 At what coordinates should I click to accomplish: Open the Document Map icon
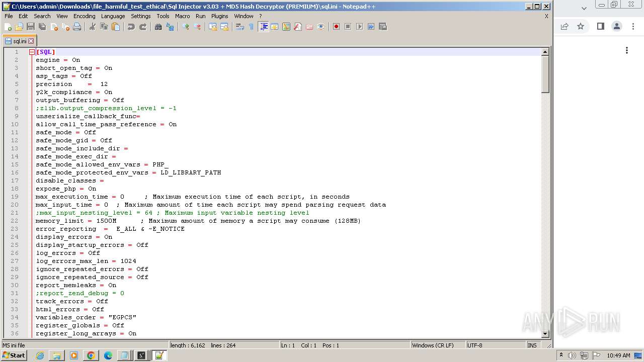coord(286,27)
